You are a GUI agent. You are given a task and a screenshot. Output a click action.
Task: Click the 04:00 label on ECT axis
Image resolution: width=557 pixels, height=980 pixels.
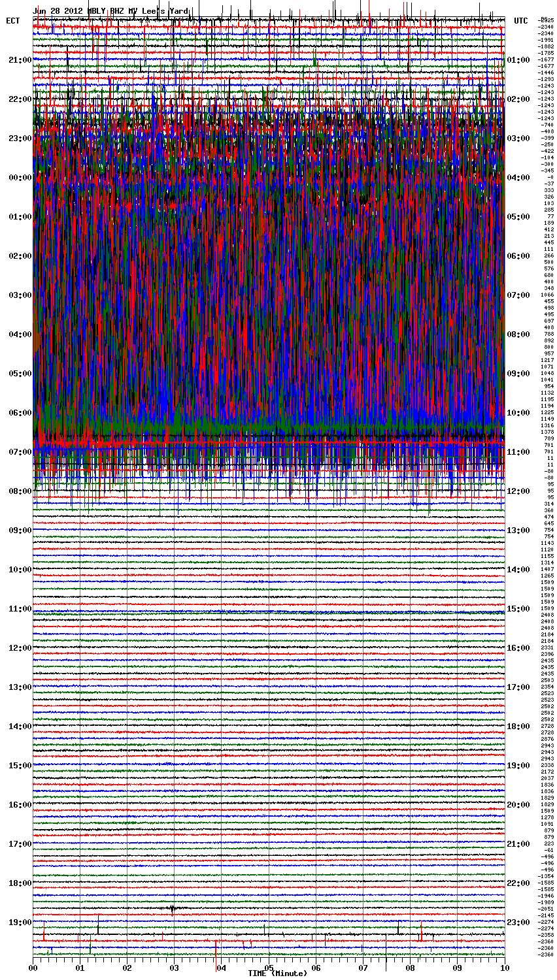pos(20,335)
